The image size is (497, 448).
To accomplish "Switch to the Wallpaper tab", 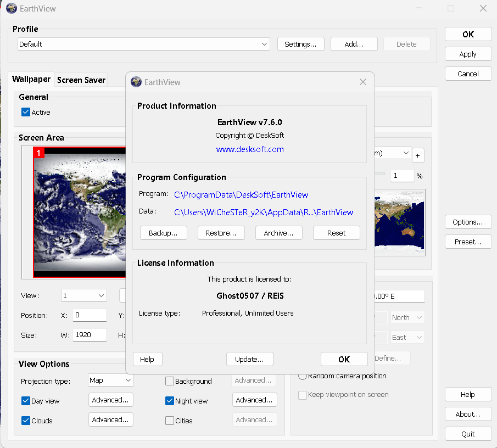I will point(31,79).
